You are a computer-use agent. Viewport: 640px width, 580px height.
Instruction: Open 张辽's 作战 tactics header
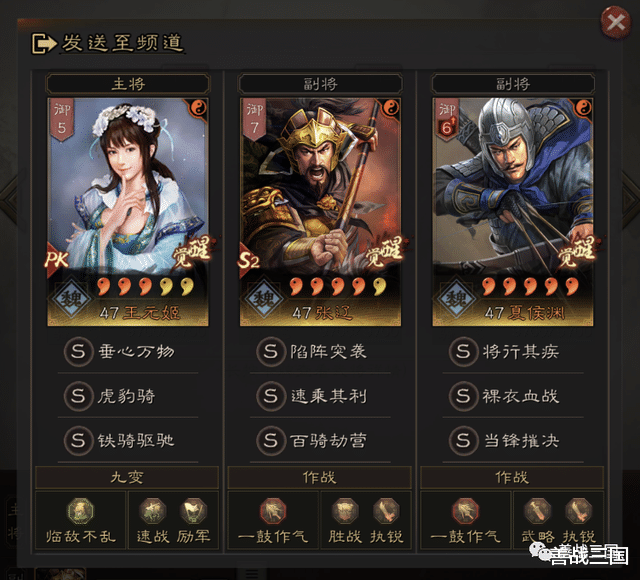click(x=320, y=478)
